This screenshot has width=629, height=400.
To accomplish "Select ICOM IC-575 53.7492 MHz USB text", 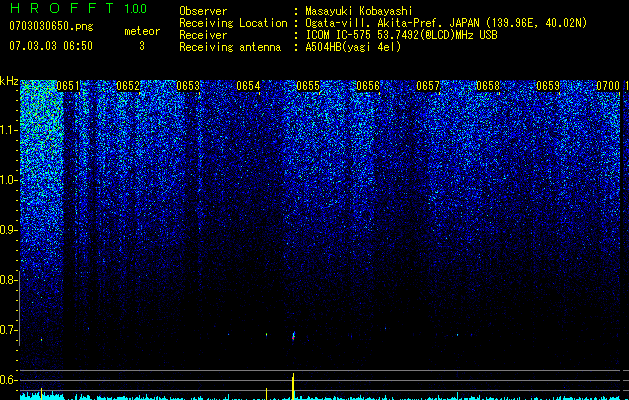I will pos(401,35).
